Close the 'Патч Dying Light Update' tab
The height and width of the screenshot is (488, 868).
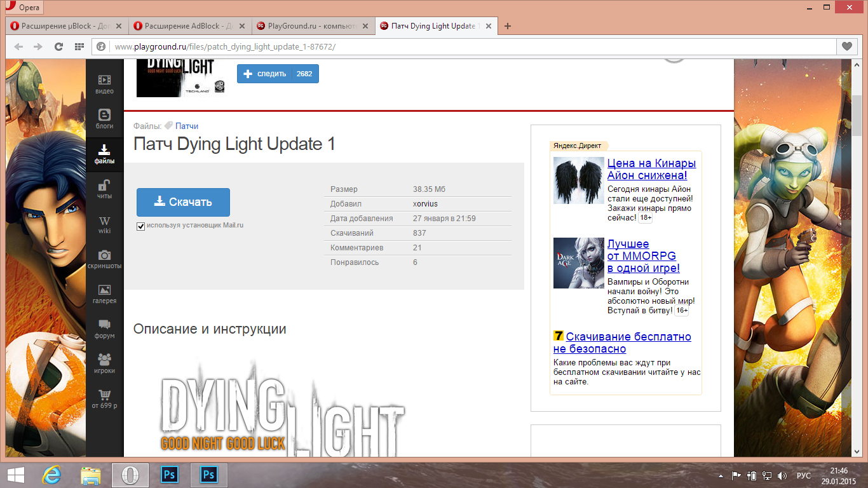489,26
